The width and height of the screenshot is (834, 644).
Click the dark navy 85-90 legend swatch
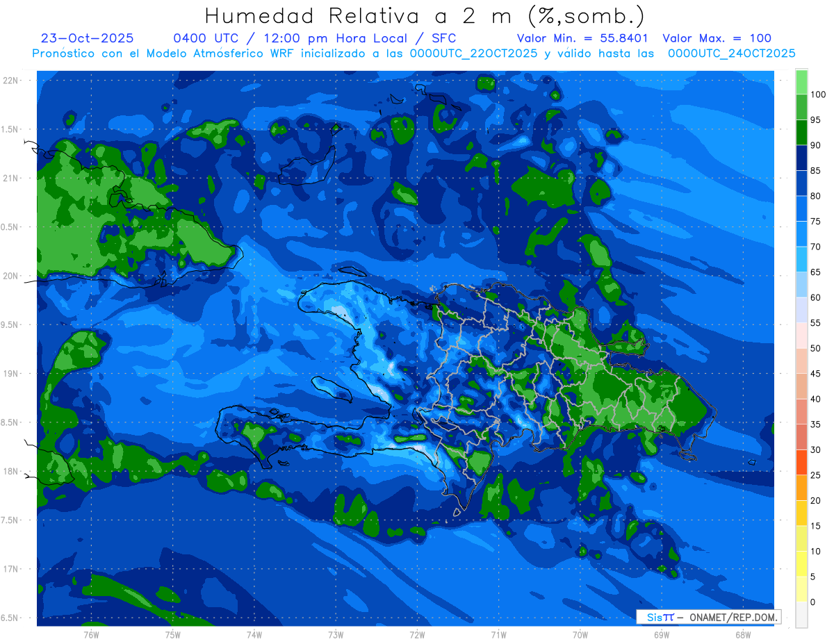click(x=801, y=158)
